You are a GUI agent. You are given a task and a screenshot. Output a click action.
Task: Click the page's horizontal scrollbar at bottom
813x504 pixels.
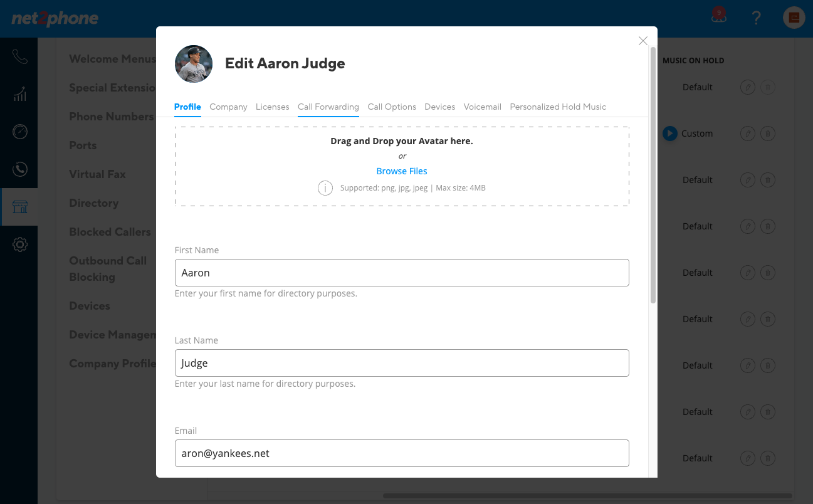point(587,496)
